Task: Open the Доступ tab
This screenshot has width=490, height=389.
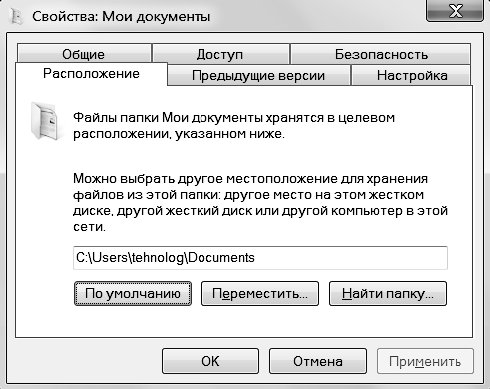Action: click(x=220, y=54)
